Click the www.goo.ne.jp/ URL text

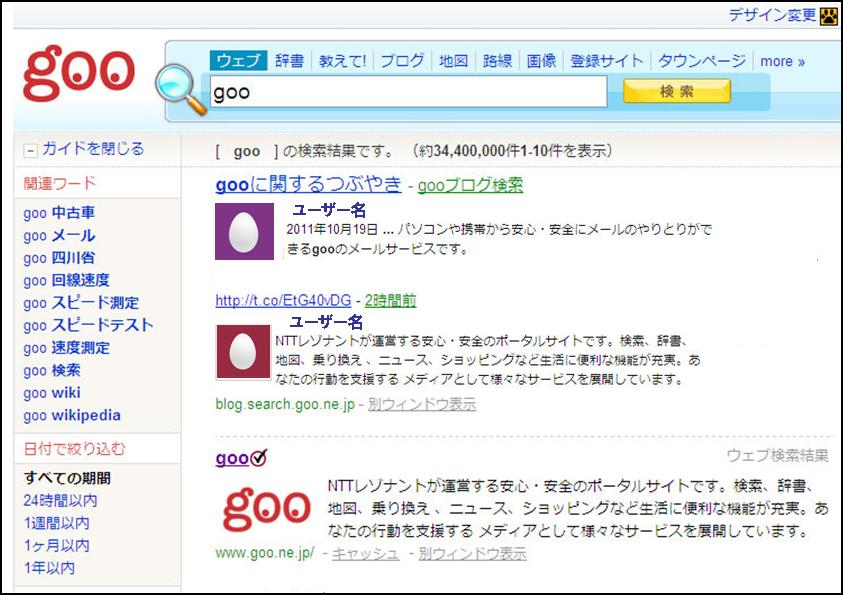click(x=265, y=553)
